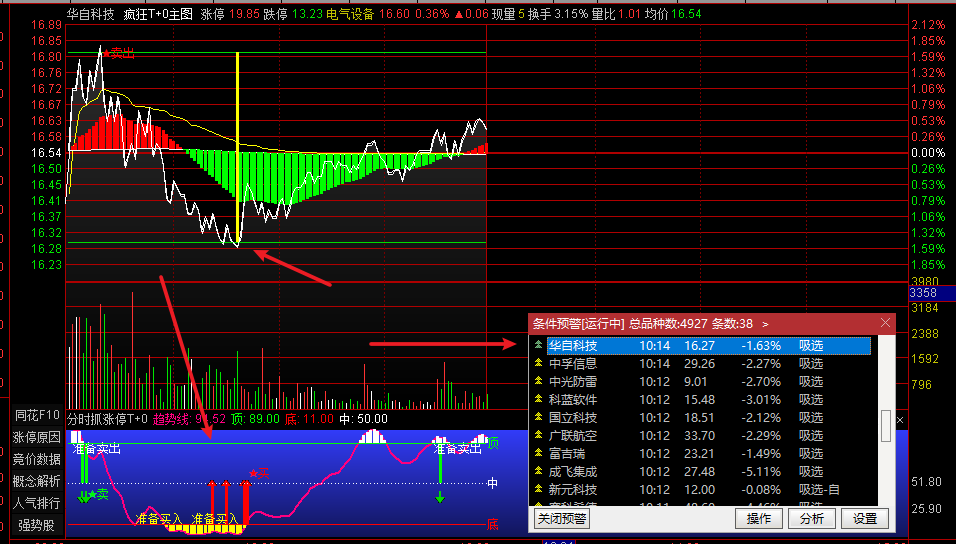The width and height of the screenshot is (956, 544).
Task: Open the 同花F10 sidebar tab
Action: [x=38, y=416]
